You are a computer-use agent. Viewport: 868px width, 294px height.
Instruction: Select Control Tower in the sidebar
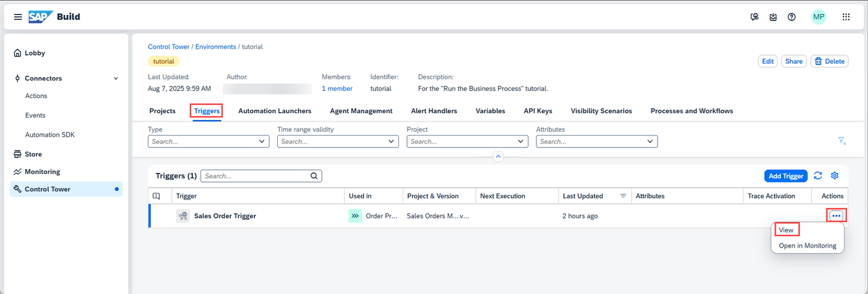click(66, 189)
